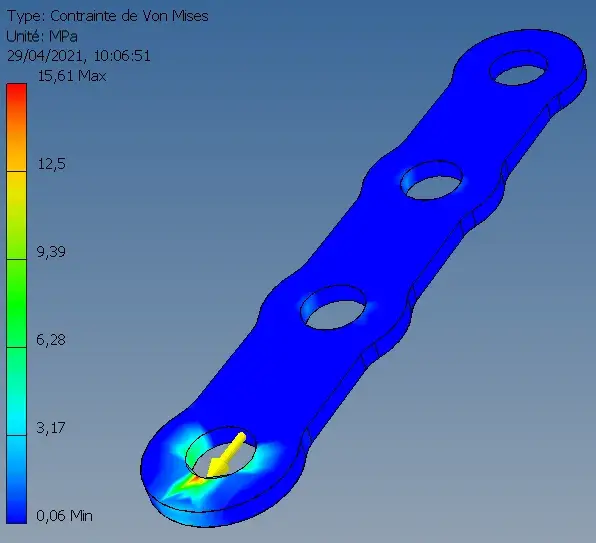Click the date stamp 29/04/2021, 10:06:51

[79, 56]
